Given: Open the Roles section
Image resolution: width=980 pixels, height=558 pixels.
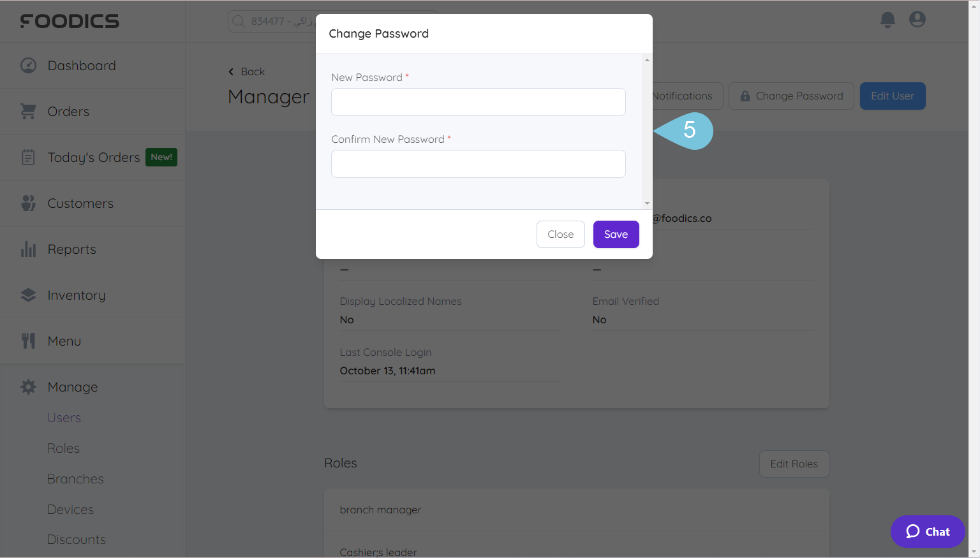Looking at the screenshot, I should pos(63,448).
